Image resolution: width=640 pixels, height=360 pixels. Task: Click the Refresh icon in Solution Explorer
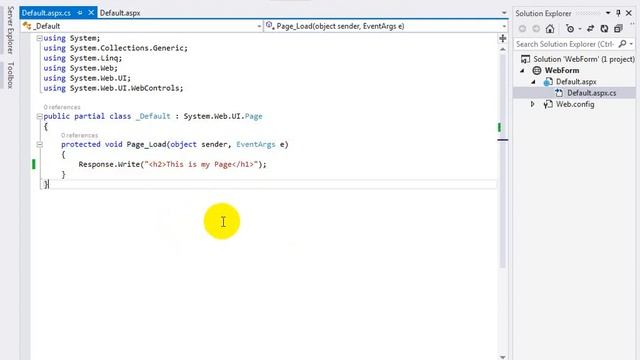(x=604, y=29)
